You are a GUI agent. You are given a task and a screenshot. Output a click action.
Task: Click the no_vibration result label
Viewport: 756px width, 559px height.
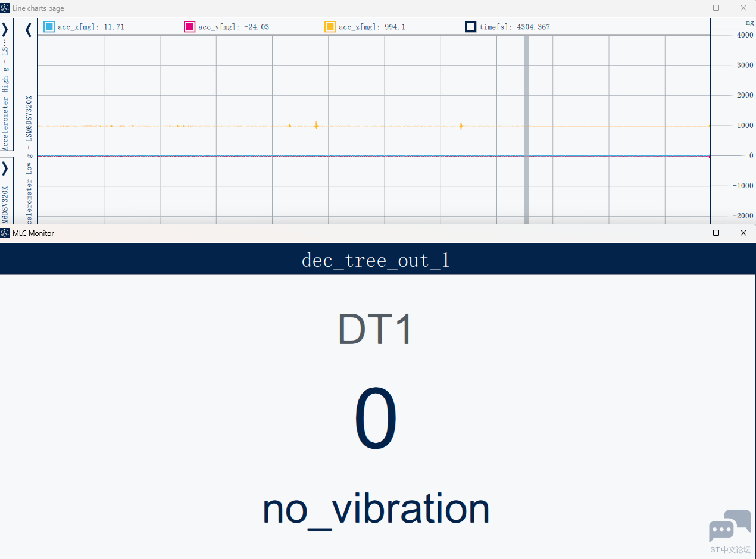click(376, 508)
